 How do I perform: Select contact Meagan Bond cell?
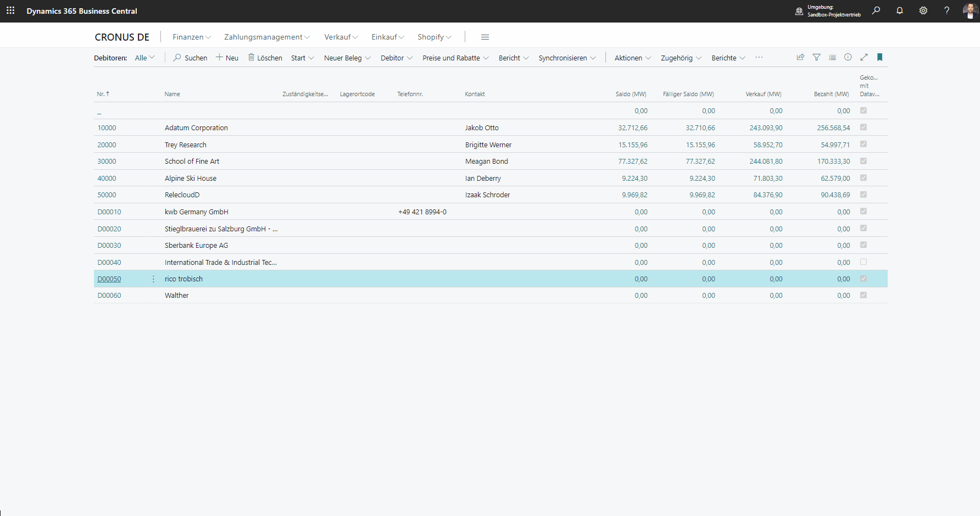487,161
